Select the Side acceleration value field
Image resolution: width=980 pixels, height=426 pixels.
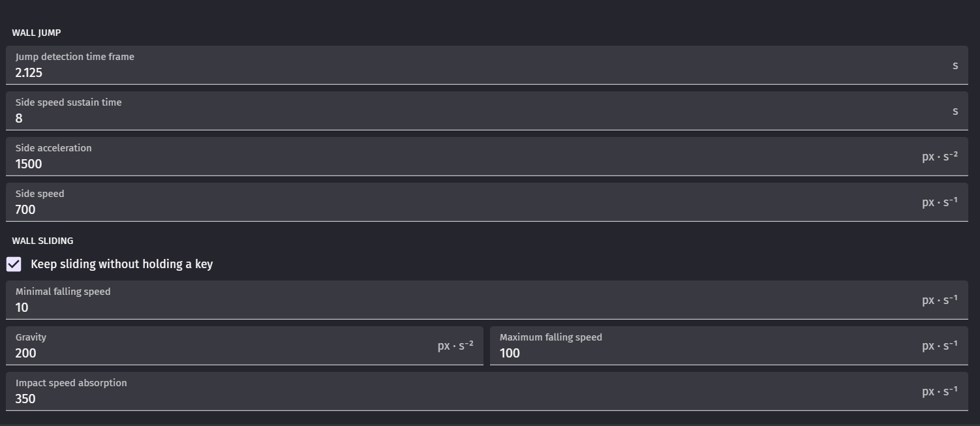pos(457,164)
